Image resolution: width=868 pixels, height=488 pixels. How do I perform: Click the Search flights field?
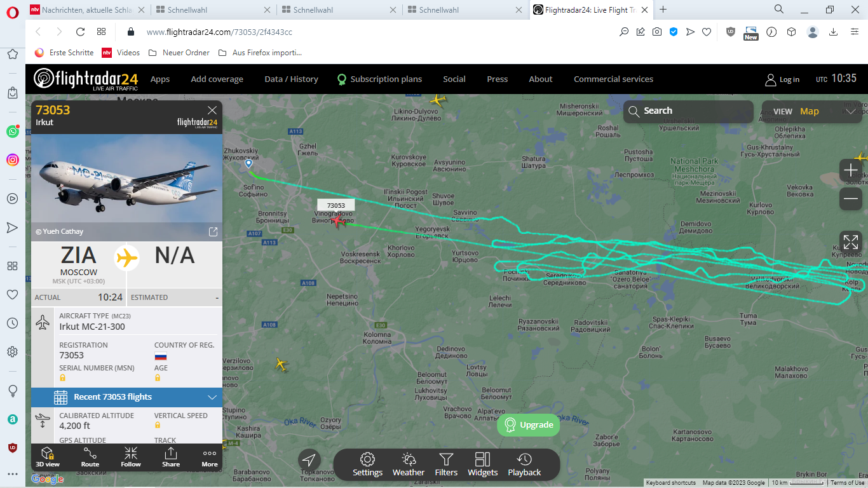click(x=688, y=111)
